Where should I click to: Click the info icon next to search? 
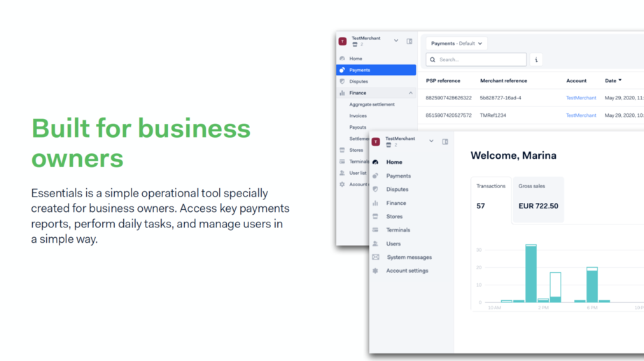coord(536,59)
